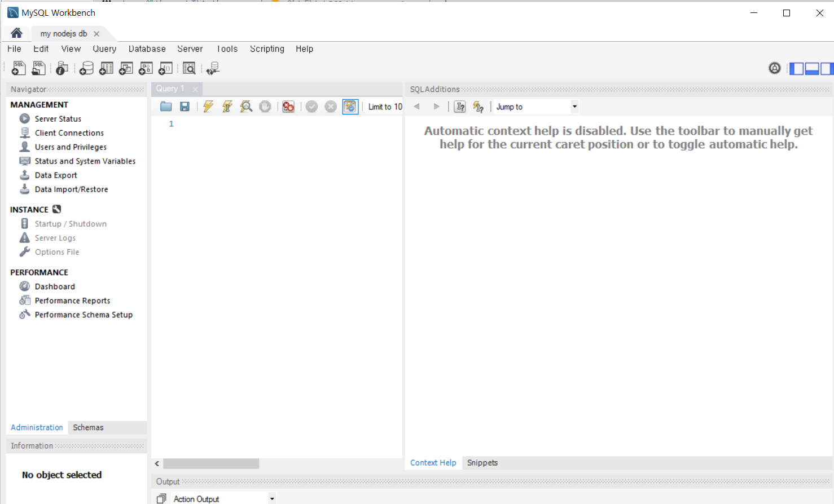Open the performance Dashboard
The image size is (834, 504).
(x=55, y=286)
